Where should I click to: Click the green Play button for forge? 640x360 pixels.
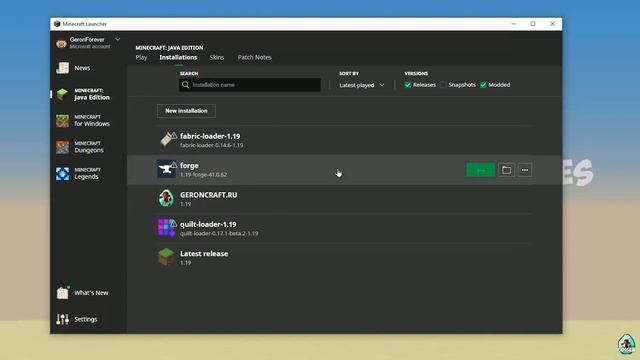480,170
